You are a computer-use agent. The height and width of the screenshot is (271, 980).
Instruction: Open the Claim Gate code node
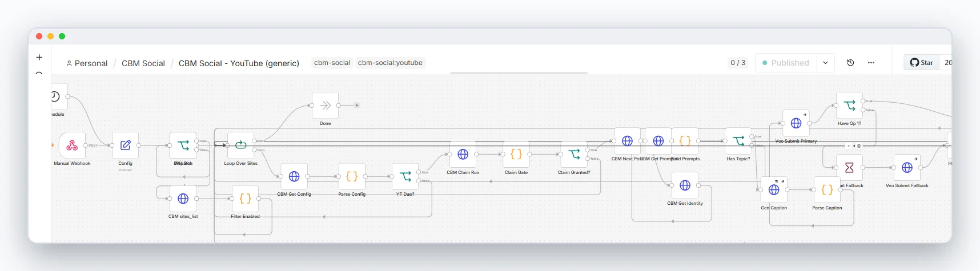click(x=516, y=155)
